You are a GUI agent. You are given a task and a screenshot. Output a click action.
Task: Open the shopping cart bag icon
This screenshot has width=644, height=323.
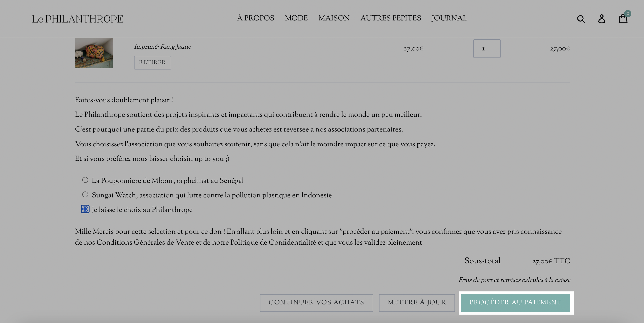click(x=623, y=18)
